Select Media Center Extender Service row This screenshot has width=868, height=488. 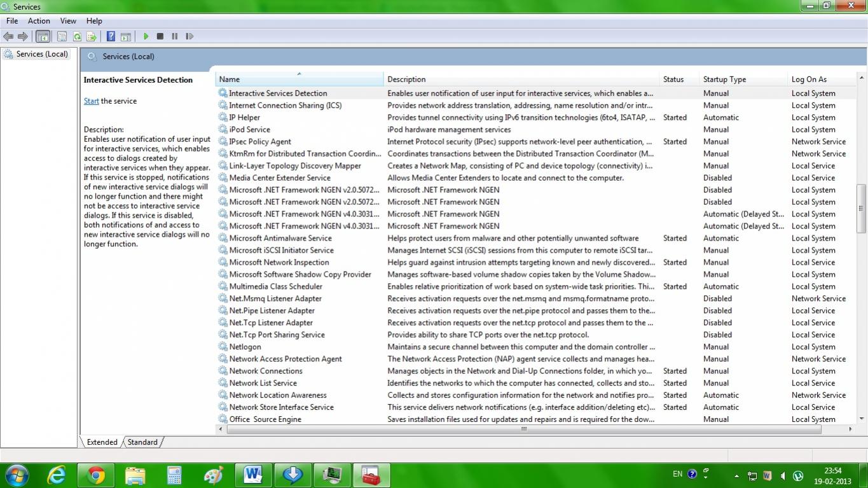pyautogui.click(x=535, y=178)
